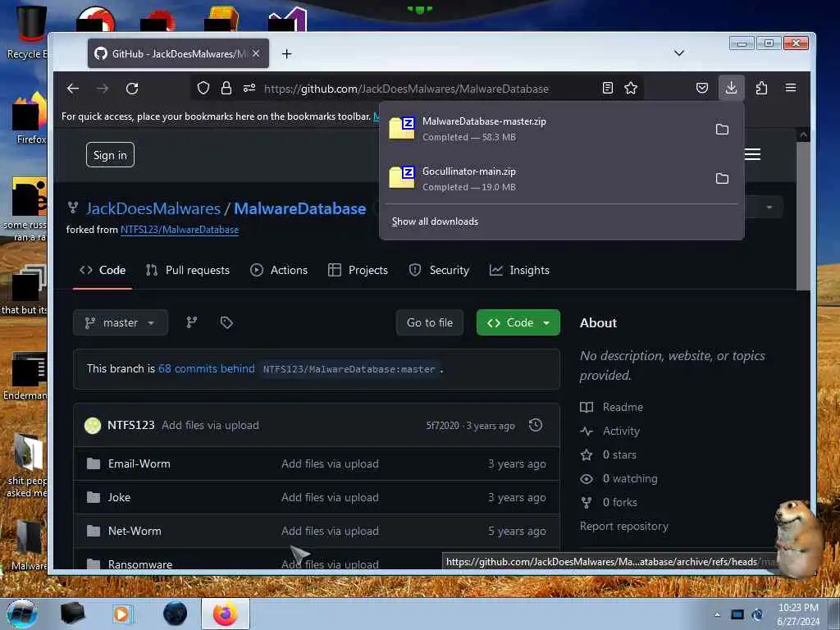Expand the master branch dropdown

[x=121, y=322]
